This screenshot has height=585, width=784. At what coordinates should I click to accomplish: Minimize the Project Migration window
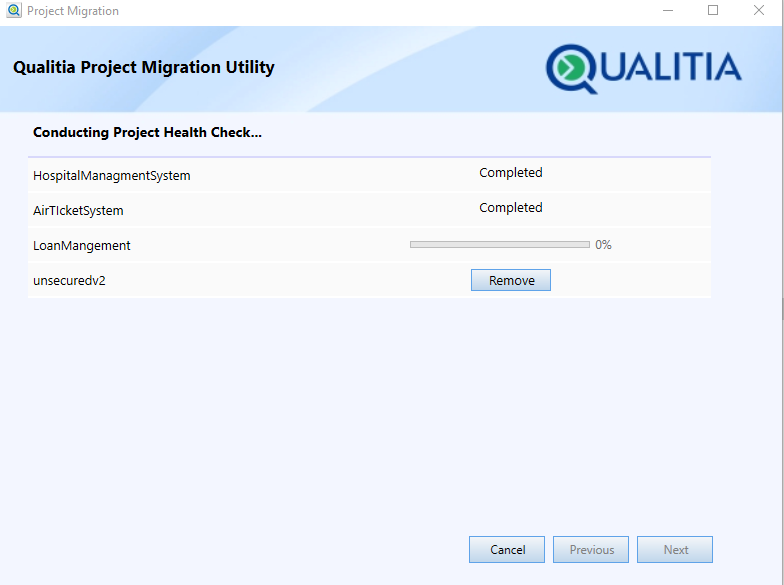click(x=667, y=11)
